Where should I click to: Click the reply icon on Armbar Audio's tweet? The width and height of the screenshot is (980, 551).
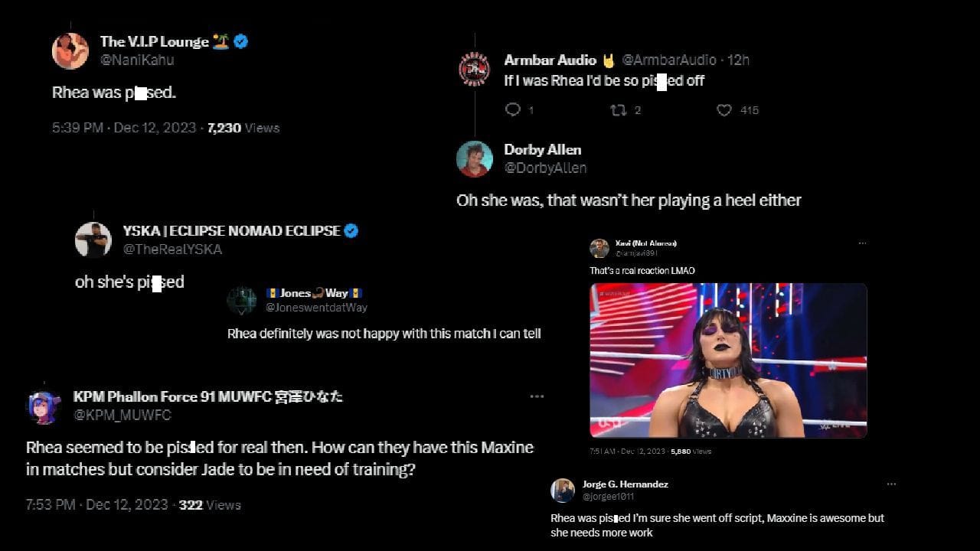(511, 110)
